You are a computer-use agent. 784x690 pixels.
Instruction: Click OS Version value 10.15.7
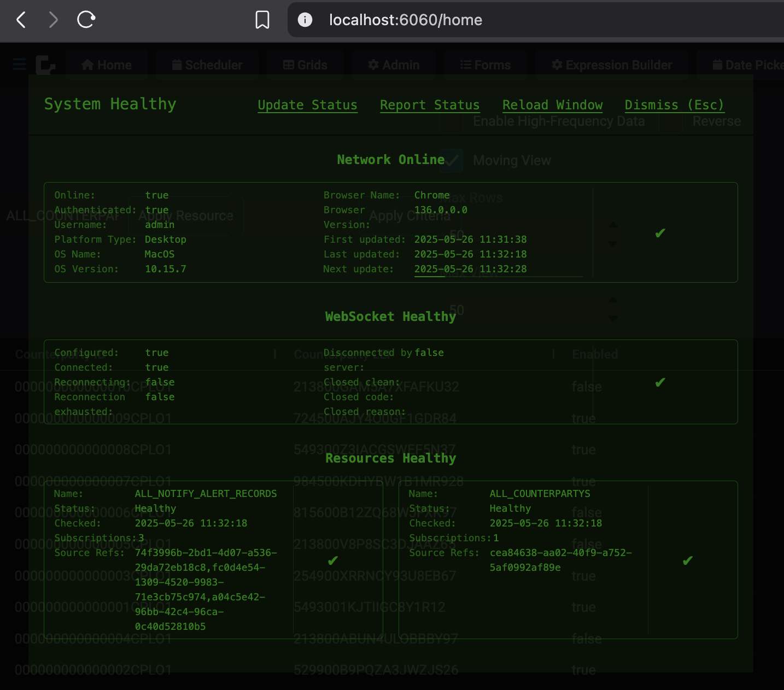click(166, 269)
